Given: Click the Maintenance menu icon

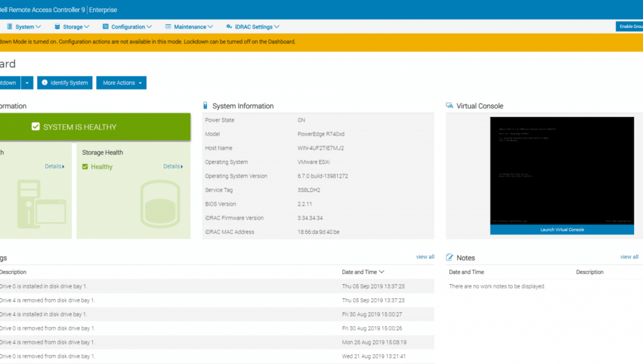Looking at the screenshot, I should [x=168, y=26].
